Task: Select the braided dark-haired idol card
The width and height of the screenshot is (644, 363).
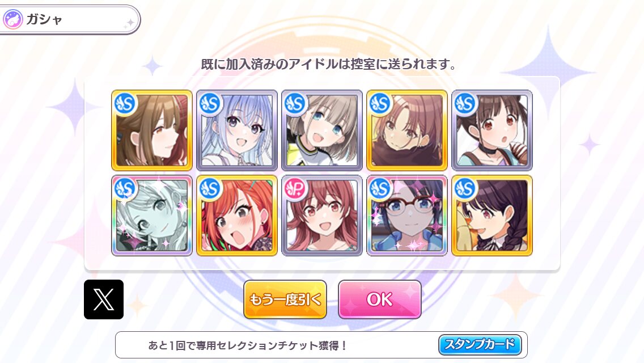Action: click(x=492, y=216)
